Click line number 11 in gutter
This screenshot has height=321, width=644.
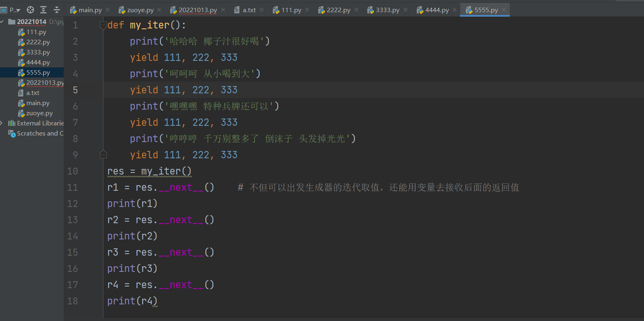[73, 187]
